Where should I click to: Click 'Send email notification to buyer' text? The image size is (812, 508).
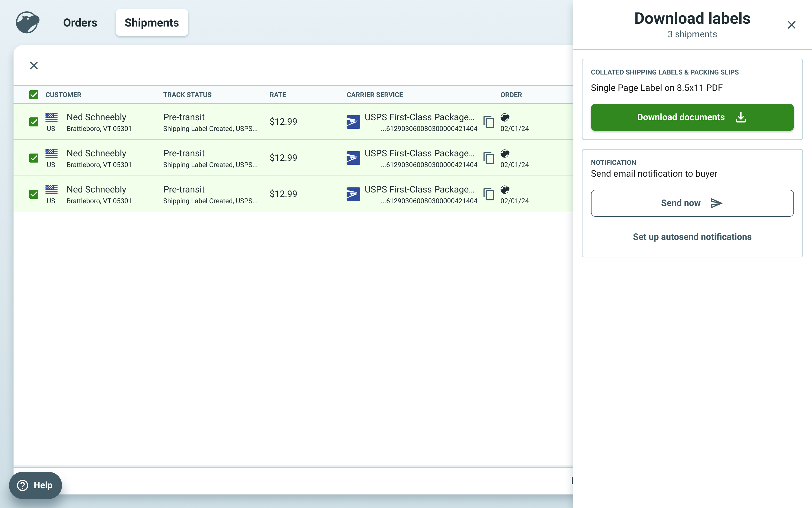(654, 174)
